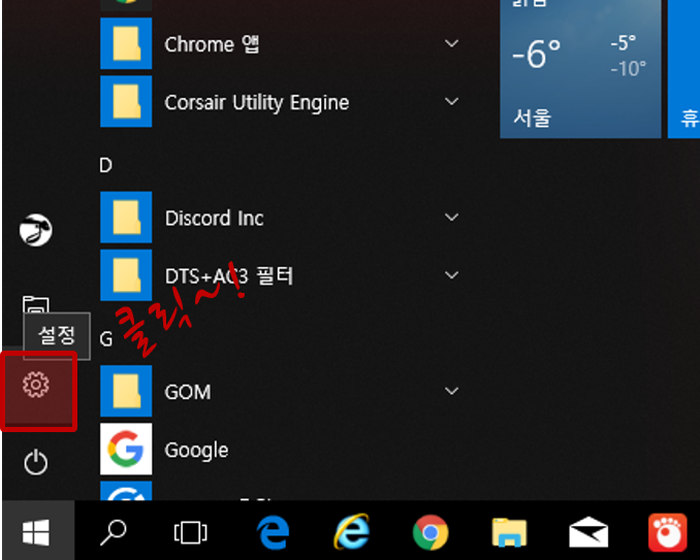Launch Google Chrome from taskbar
Screen dimensions: 700x560
431,532
